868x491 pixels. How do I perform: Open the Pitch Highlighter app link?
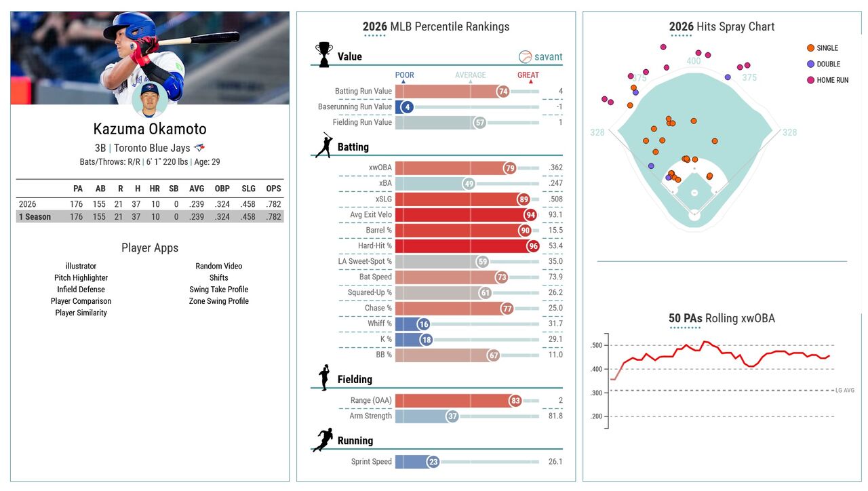[x=81, y=277]
